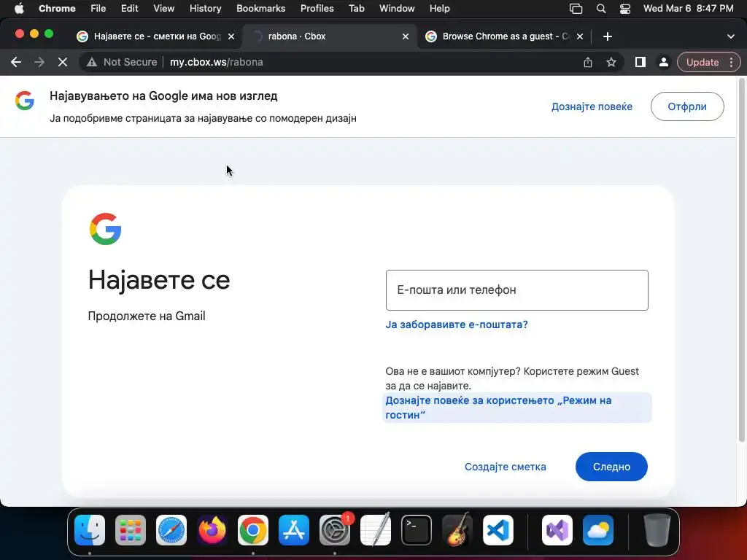Image resolution: width=747 pixels, height=560 pixels.
Task: Open the History menu
Action: (205, 9)
